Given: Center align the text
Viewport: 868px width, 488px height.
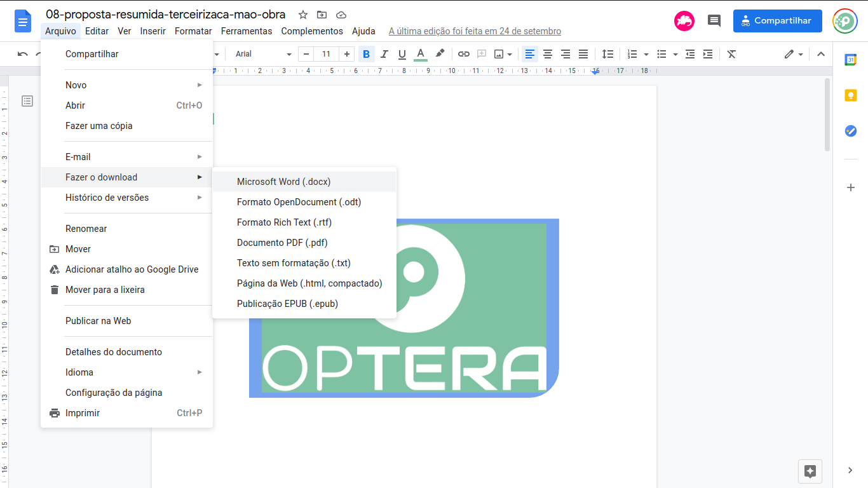Looking at the screenshot, I should point(548,54).
